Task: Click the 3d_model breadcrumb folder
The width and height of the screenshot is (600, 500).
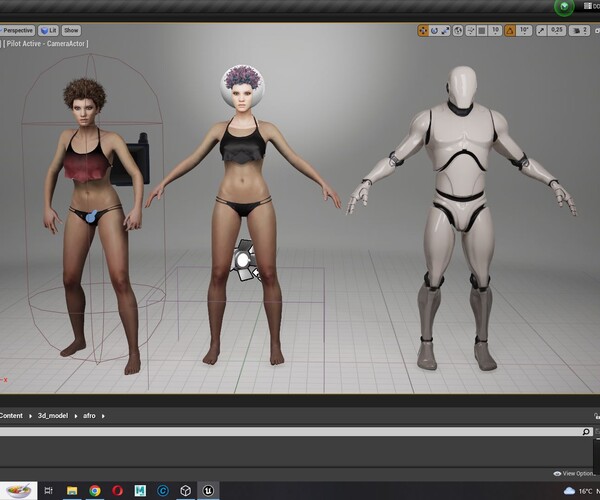Action: (53, 416)
